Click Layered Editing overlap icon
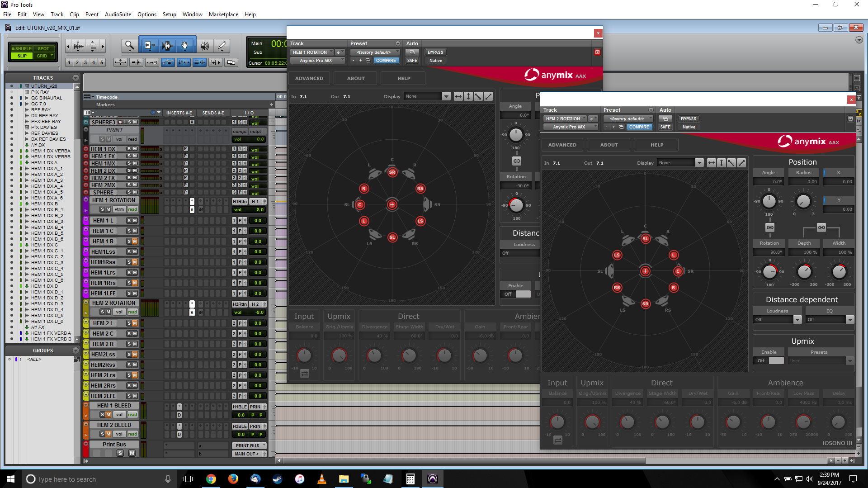 (x=231, y=62)
